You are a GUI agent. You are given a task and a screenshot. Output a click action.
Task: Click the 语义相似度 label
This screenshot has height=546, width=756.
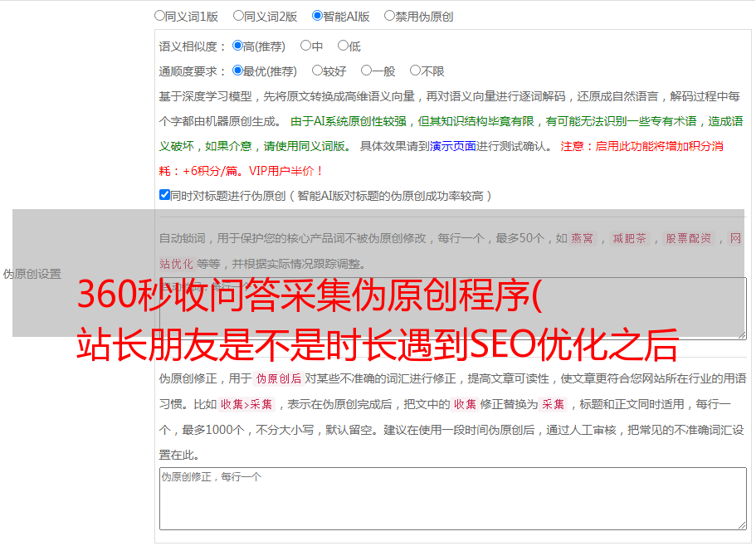pos(193,46)
